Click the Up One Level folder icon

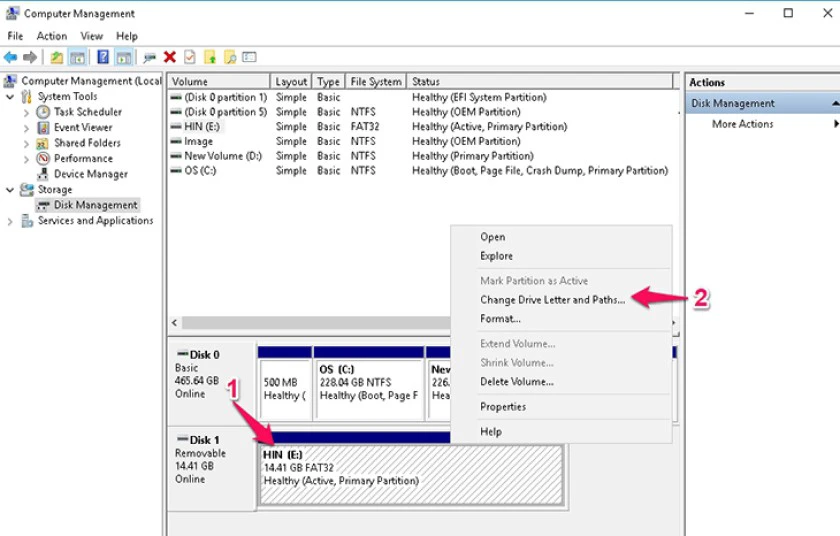point(57,57)
